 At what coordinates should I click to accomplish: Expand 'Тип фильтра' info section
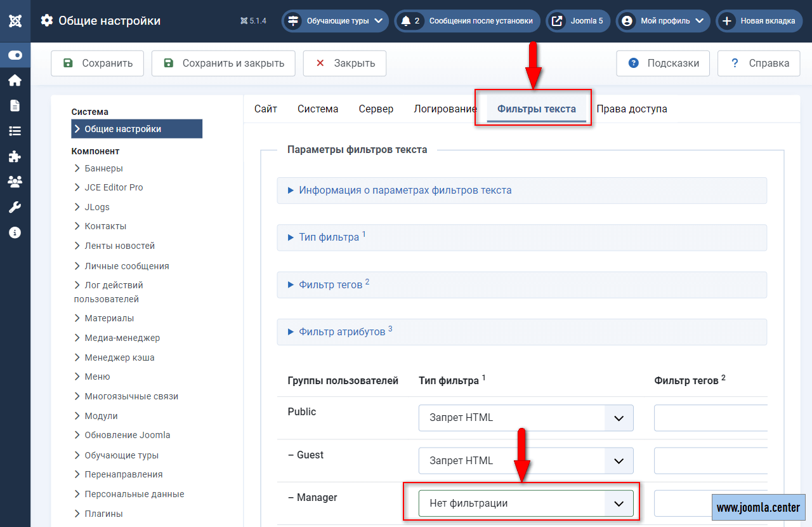(x=329, y=237)
